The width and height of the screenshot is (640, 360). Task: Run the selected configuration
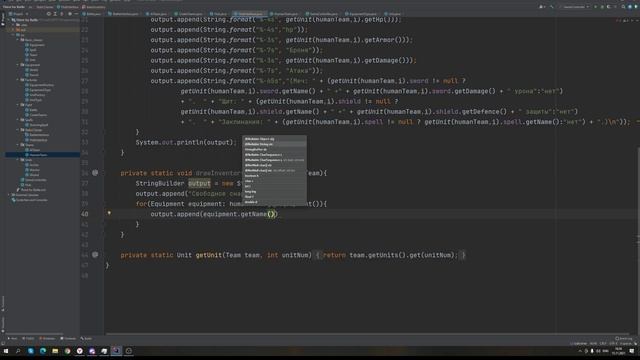(x=596, y=7)
